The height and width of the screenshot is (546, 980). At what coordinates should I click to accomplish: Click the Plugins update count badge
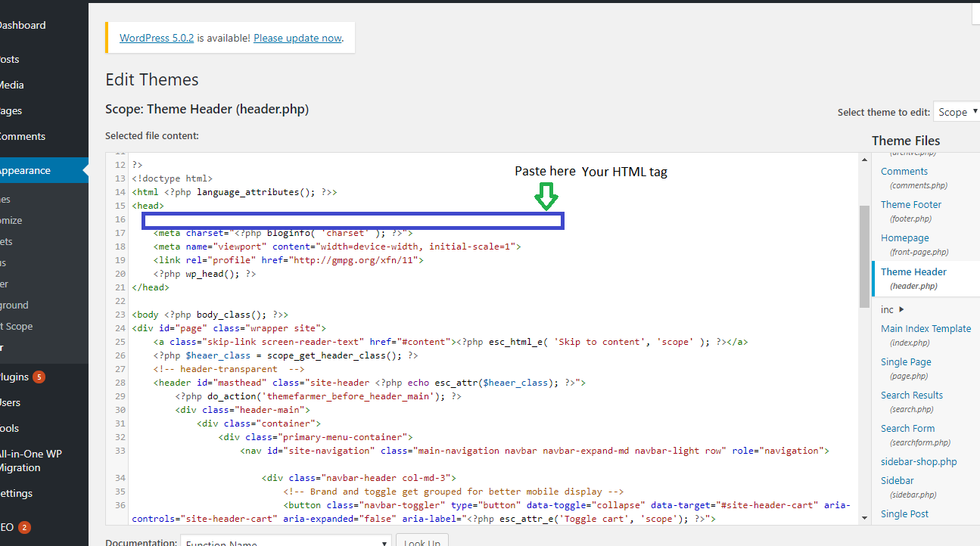39,377
